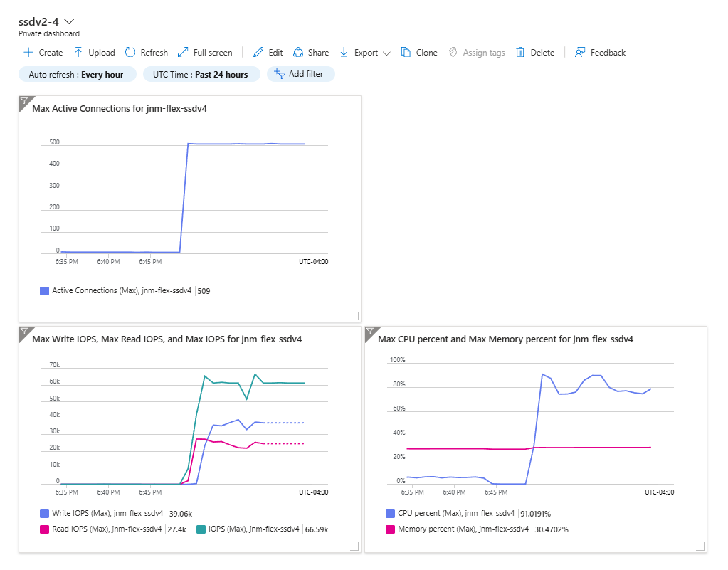Click the Create plus icon
Screen dimensions: 728x570
tap(28, 53)
